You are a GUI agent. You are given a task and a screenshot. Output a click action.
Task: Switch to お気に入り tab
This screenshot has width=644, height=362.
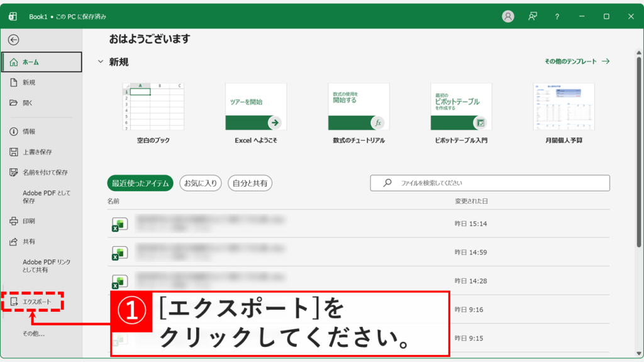pos(201,183)
